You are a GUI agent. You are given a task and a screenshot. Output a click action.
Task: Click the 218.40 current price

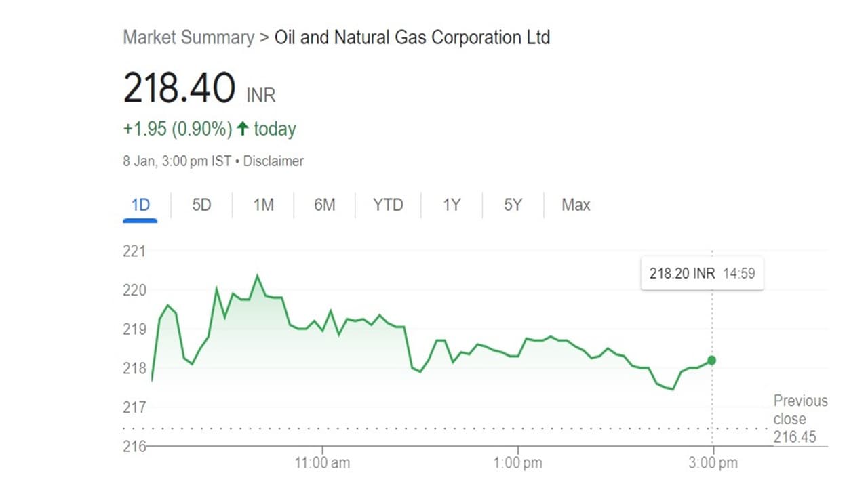tap(179, 88)
